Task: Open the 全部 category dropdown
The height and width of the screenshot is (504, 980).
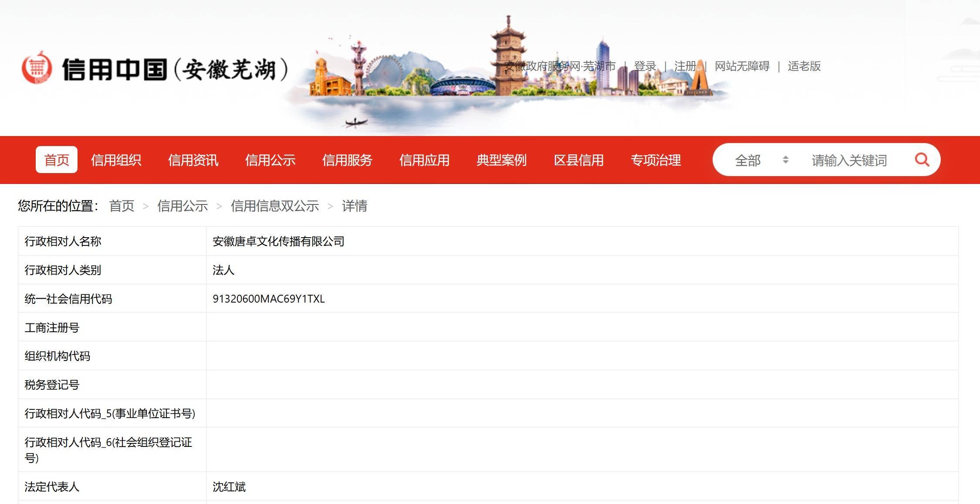Action: click(x=748, y=160)
